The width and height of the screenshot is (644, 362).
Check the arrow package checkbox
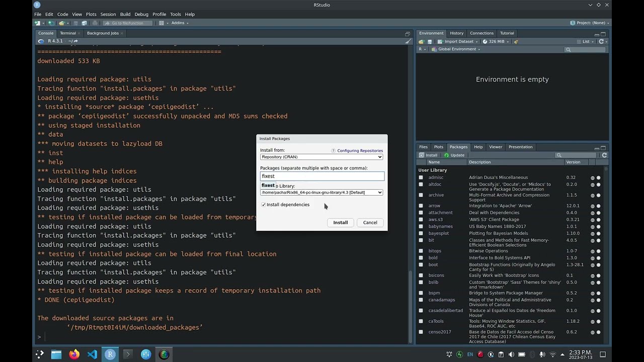click(421, 206)
